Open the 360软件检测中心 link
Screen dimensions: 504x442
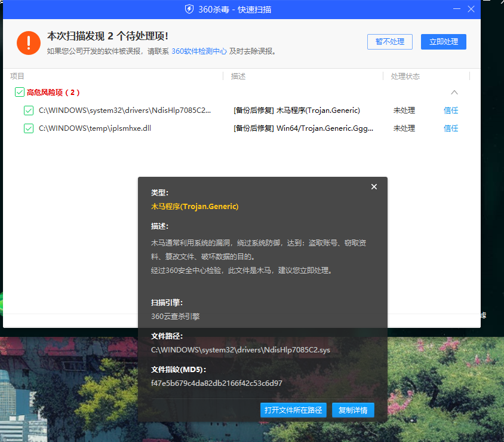coord(199,51)
